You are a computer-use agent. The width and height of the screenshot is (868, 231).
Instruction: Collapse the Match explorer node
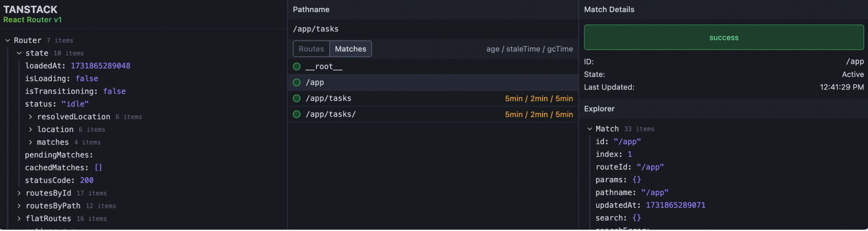point(590,129)
